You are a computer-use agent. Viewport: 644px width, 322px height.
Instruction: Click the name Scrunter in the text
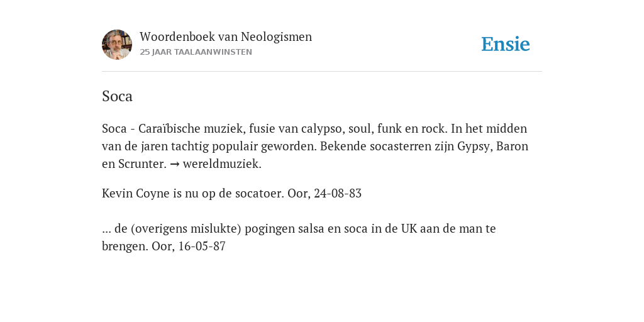click(142, 164)
